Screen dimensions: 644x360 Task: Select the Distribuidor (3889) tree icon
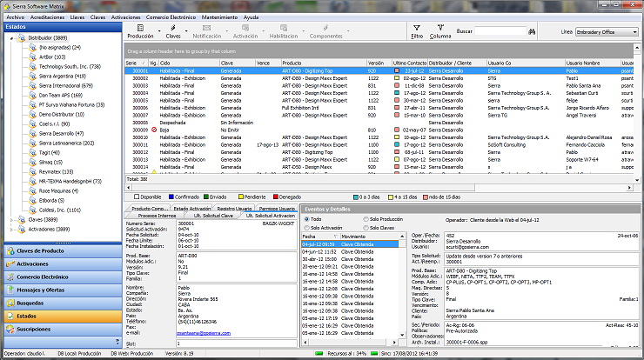point(22,37)
